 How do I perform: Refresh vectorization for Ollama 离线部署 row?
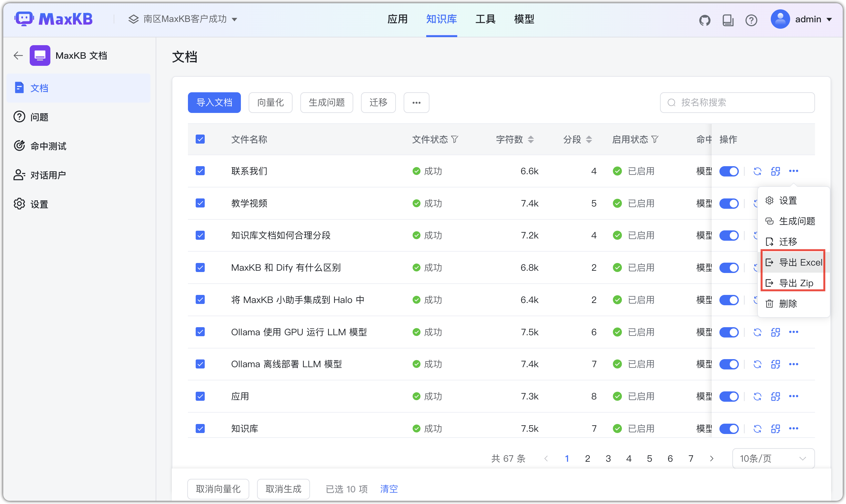(757, 364)
